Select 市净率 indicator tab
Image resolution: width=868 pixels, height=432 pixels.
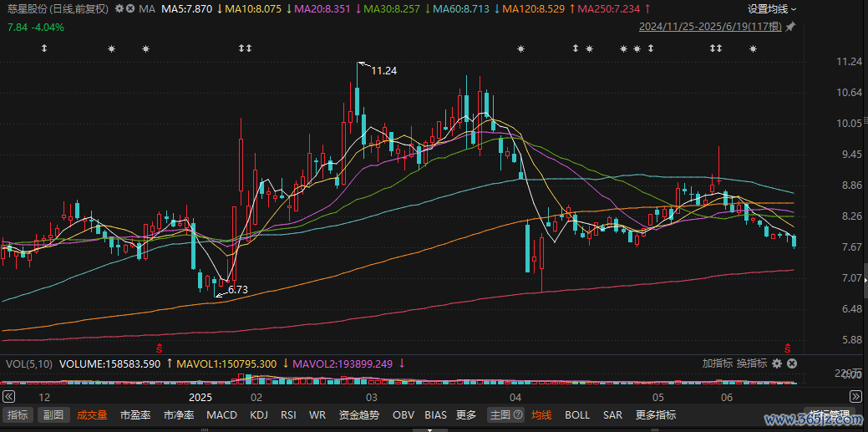179,414
